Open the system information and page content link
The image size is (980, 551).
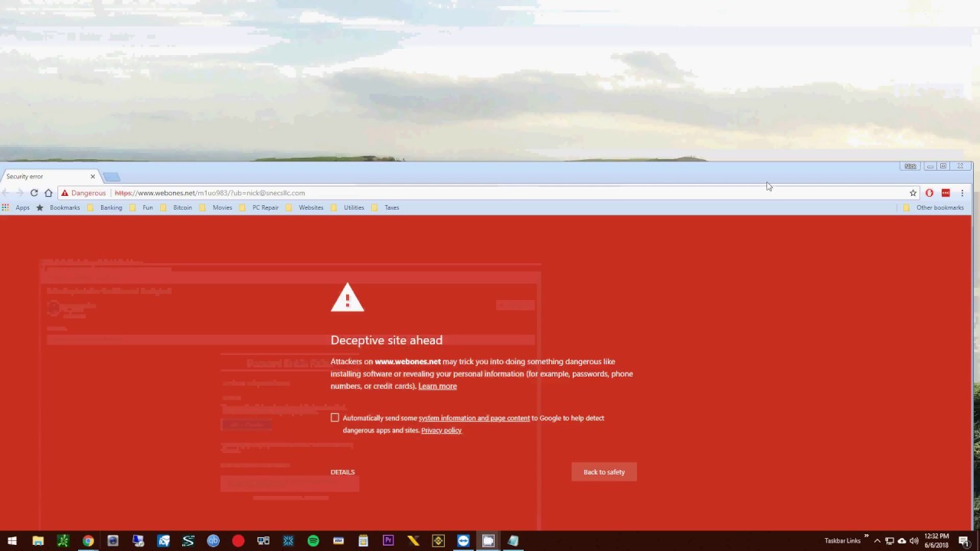(x=474, y=419)
